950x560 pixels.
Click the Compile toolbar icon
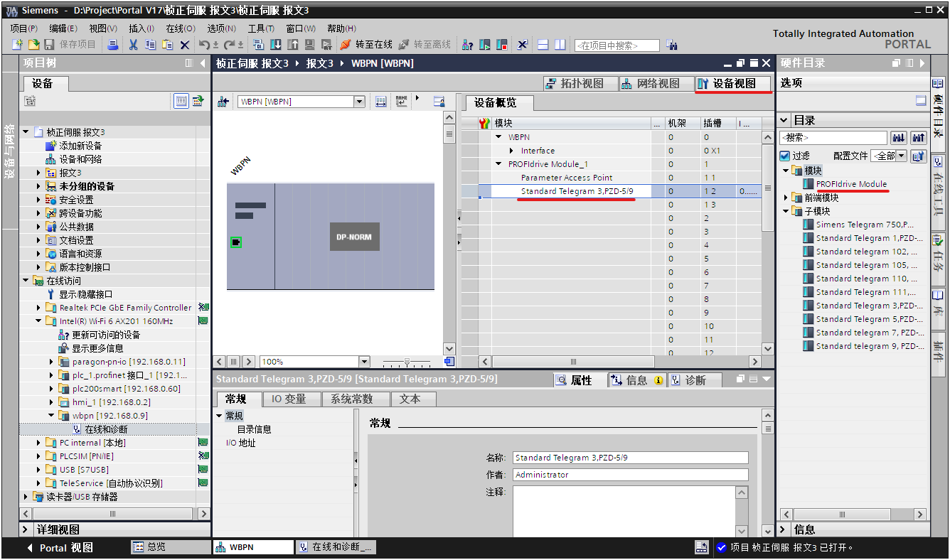coord(258,44)
